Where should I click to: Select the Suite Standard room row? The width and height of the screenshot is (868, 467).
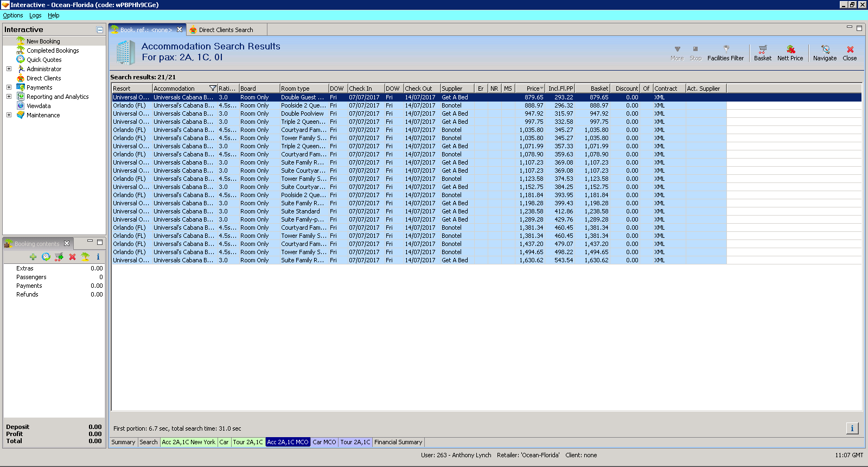(x=300, y=211)
